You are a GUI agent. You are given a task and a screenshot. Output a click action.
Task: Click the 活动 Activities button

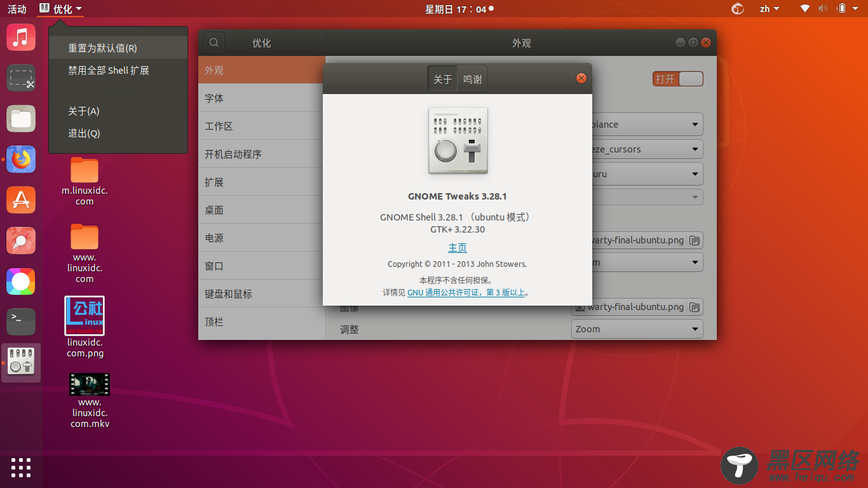pos(17,9)
